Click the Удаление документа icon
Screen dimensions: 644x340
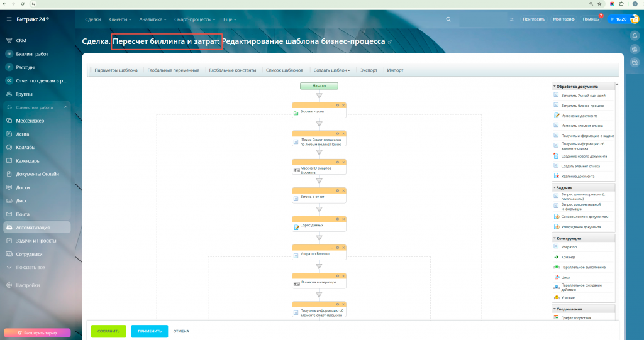click(x=557, y=176)
